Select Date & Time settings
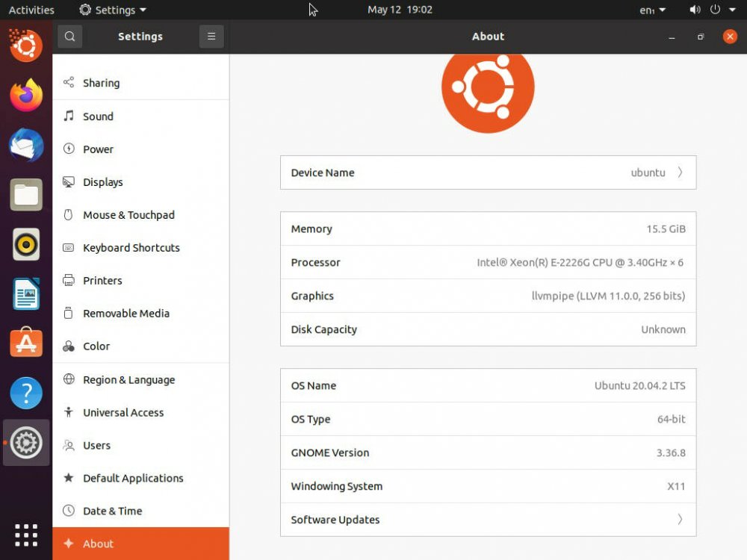This screenshot has width=747, height=560. pyautogui.click(x=141, y=511)
